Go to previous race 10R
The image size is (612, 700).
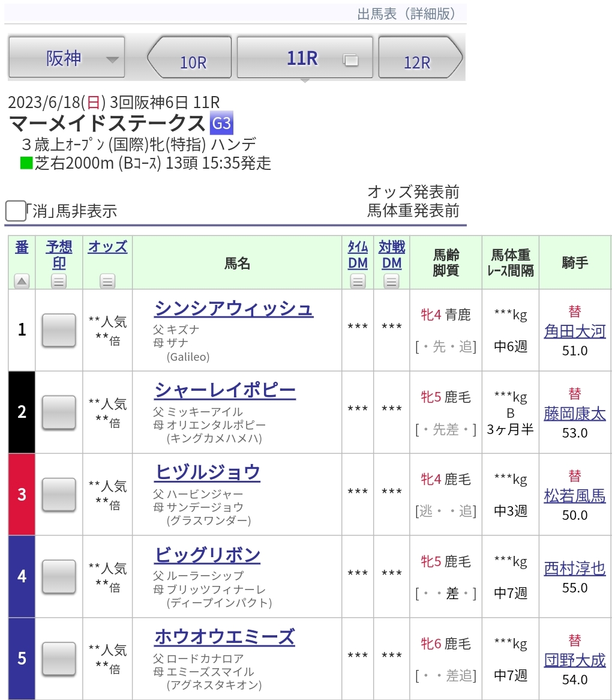(x=190, y=58)
